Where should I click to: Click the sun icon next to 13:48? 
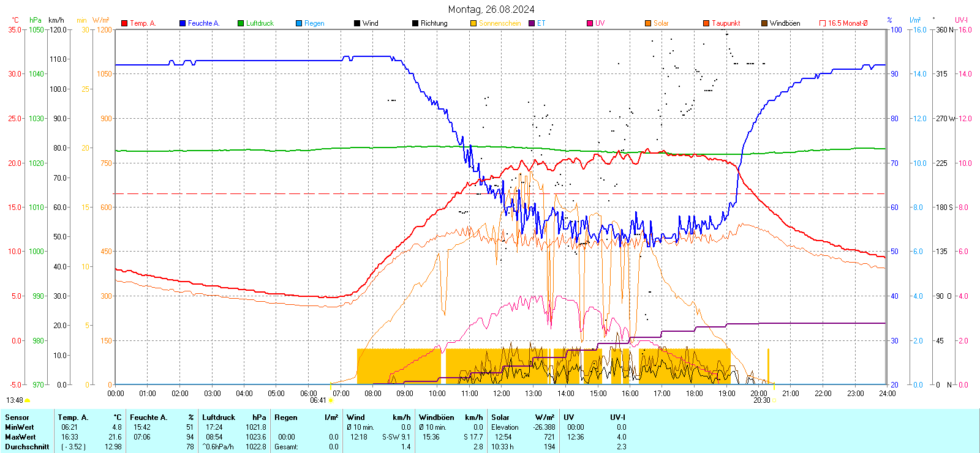point(28,400)
